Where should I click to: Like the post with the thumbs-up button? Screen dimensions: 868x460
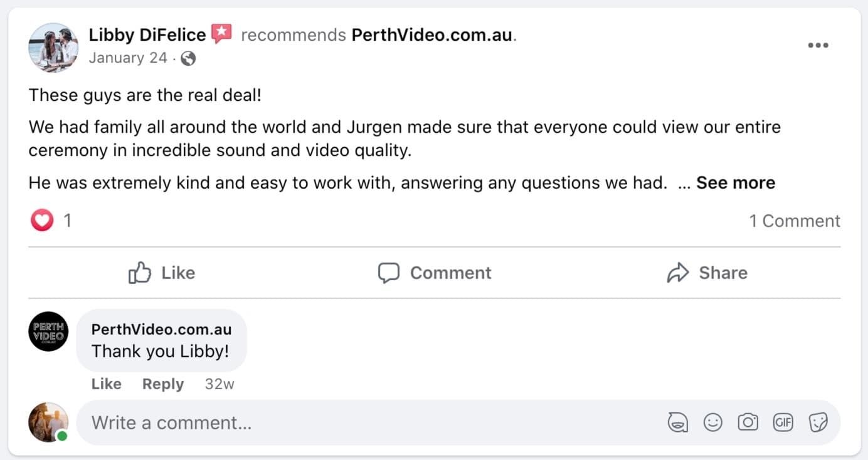pos(162,273)
